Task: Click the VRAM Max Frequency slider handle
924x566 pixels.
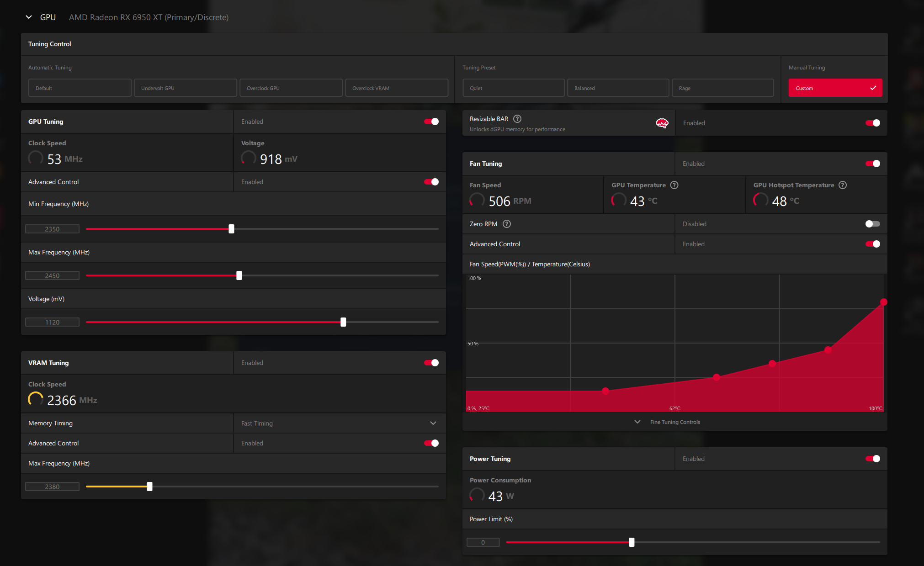Action: point(149,487)
